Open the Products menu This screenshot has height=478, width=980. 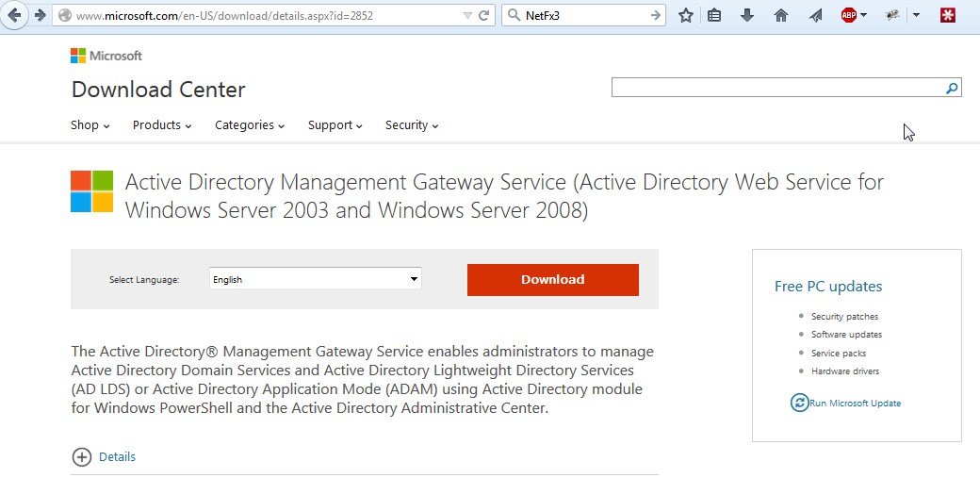[x=162, y=125]
